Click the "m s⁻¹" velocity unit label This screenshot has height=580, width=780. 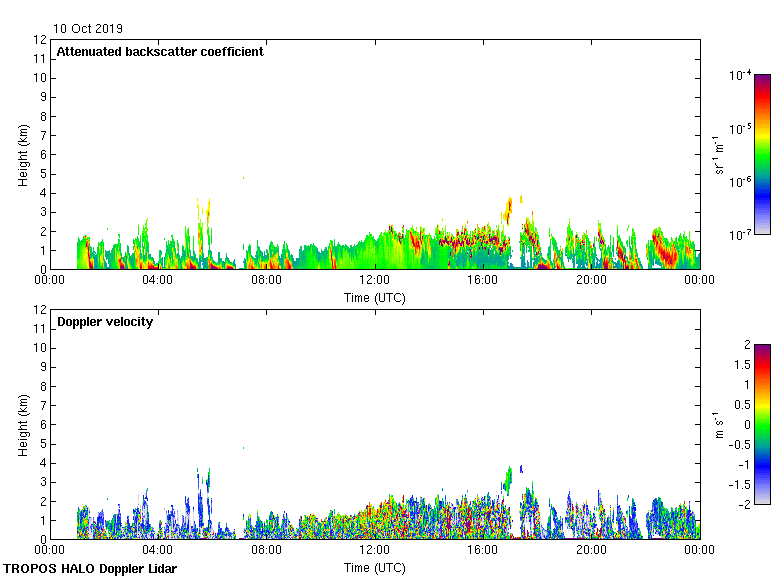point(720,424)
